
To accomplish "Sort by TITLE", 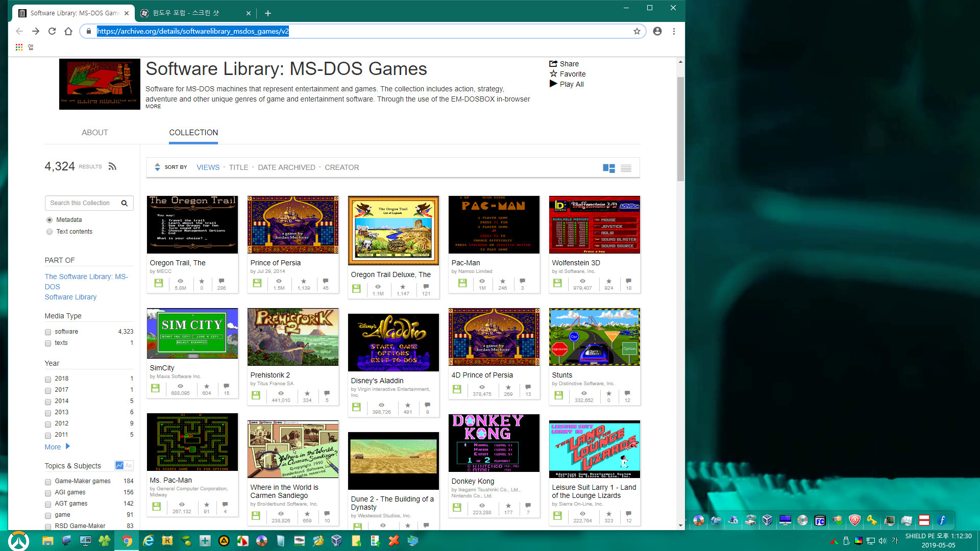I will pos(238,167).
